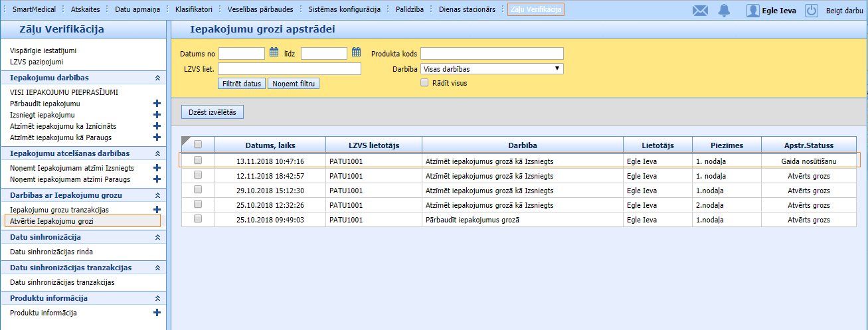Open the Klasifikatori menu
The image size is (868, 330).
coord(194,10)
